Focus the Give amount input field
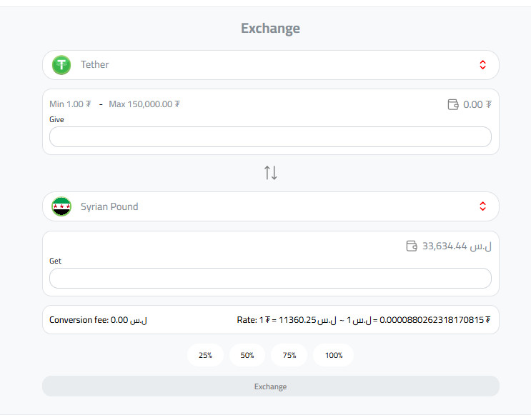This screenshot has height=420, width=531. point(270,137)
